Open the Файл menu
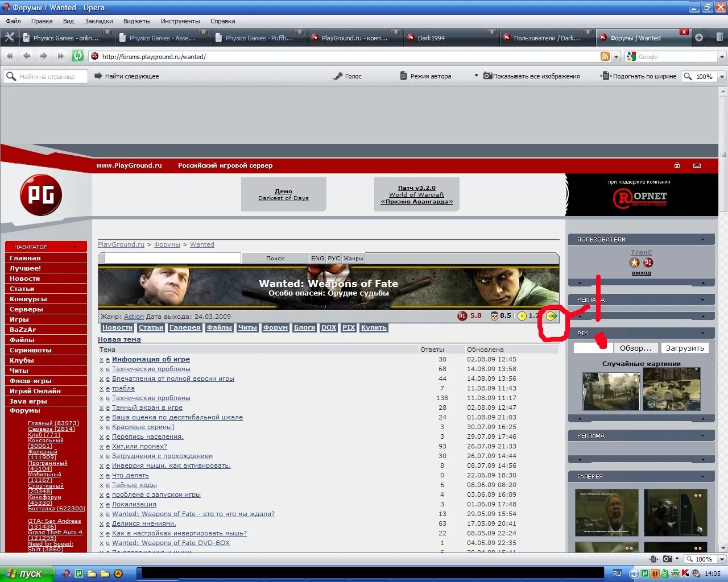 click(x=13, y=21)
